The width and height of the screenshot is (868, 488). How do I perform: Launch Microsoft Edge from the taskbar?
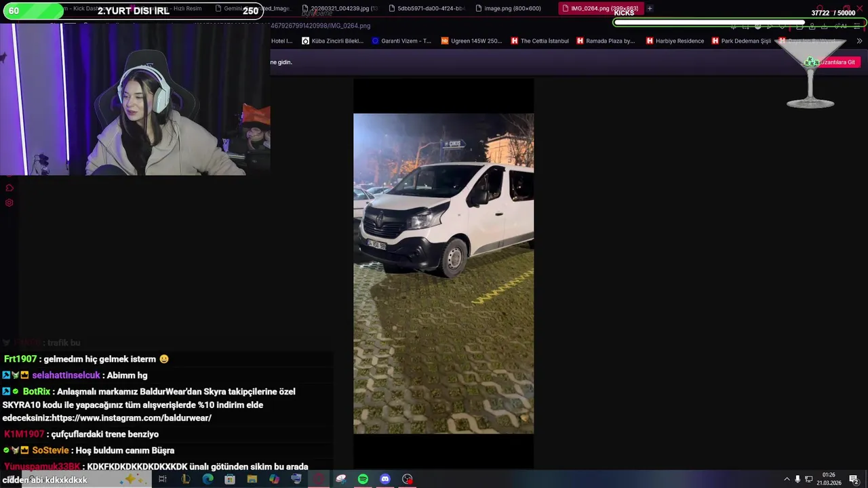pos(208,479)
